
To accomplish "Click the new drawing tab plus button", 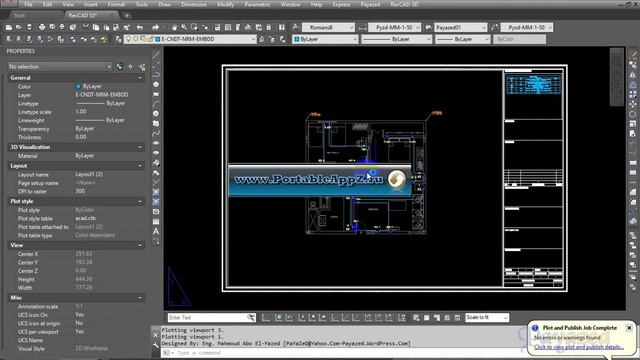I will pos(127,16).
